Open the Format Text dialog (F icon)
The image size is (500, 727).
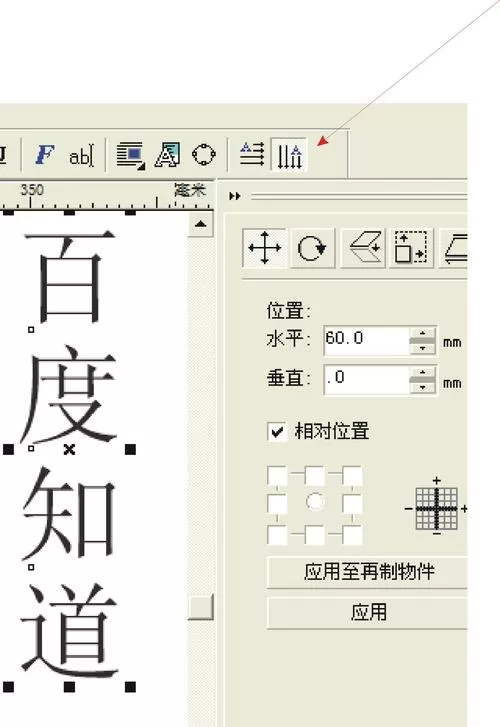coord(45,154)
